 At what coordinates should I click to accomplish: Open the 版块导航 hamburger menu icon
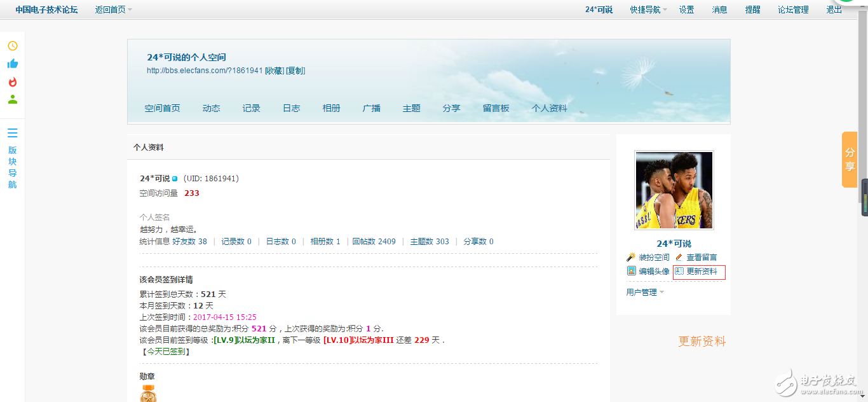[x=12, y=133]
